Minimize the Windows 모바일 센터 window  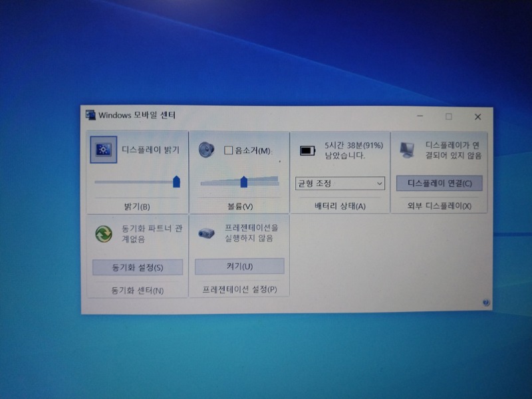pos(420,116)
